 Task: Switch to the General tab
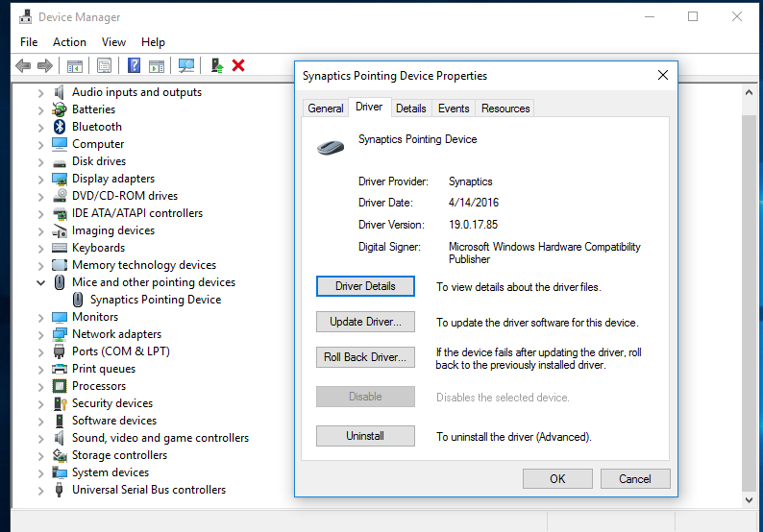(x=326, y=109)
